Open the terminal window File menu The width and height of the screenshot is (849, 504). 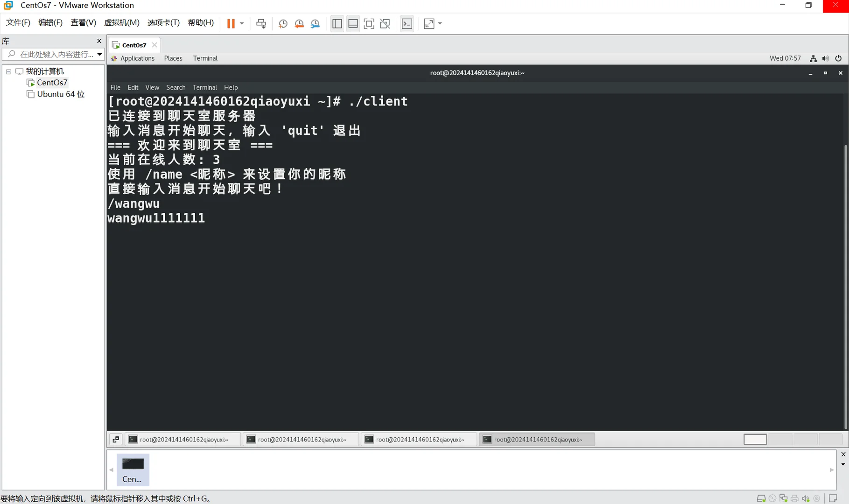(115, 87)
